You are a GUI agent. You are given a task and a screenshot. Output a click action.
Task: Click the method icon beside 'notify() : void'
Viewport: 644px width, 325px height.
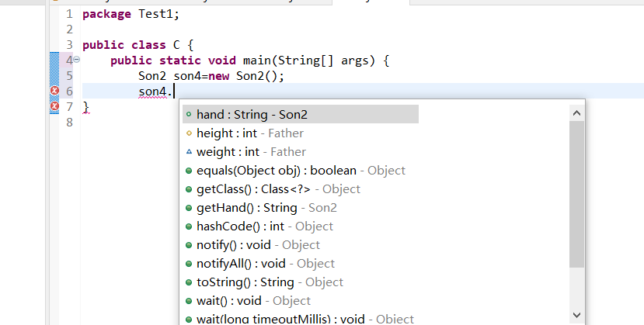[x=189, y=245]
